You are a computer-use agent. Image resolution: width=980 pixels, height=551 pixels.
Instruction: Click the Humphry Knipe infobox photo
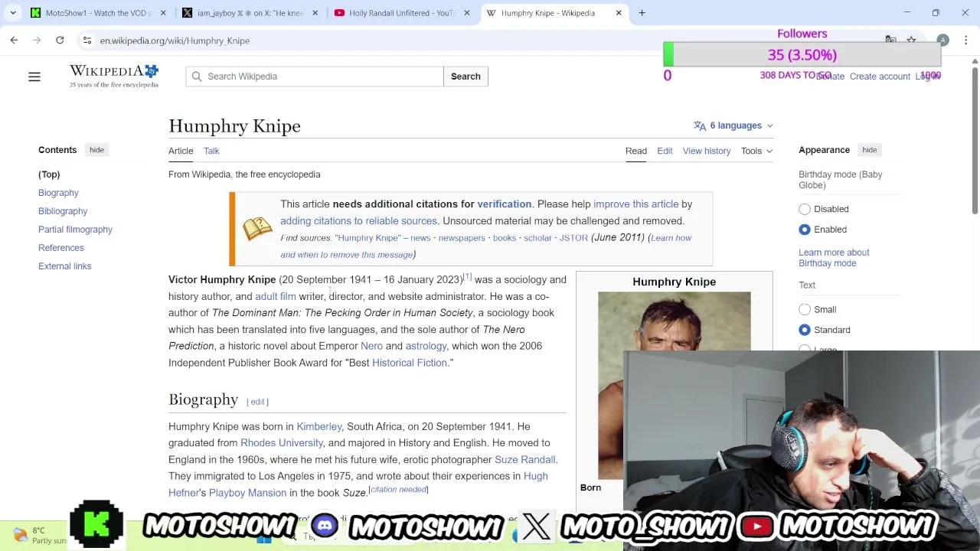click(674, 385)
